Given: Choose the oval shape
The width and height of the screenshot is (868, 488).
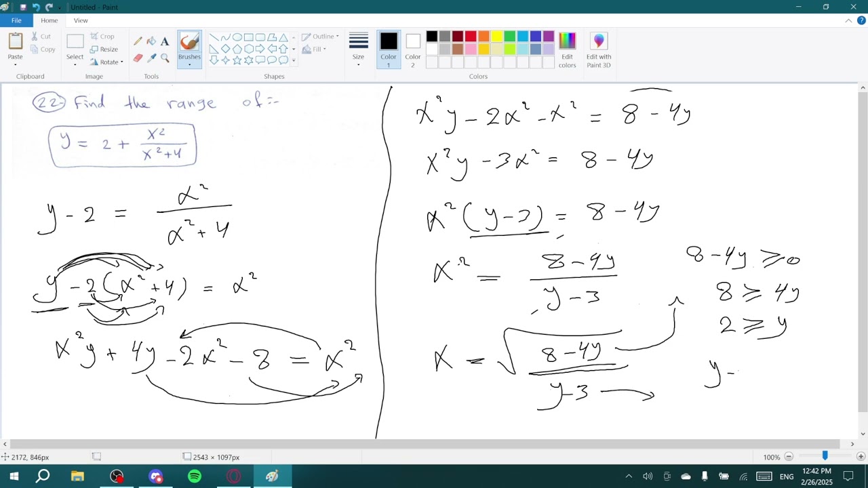Looking at the screenshot, I should pos(237,37).
